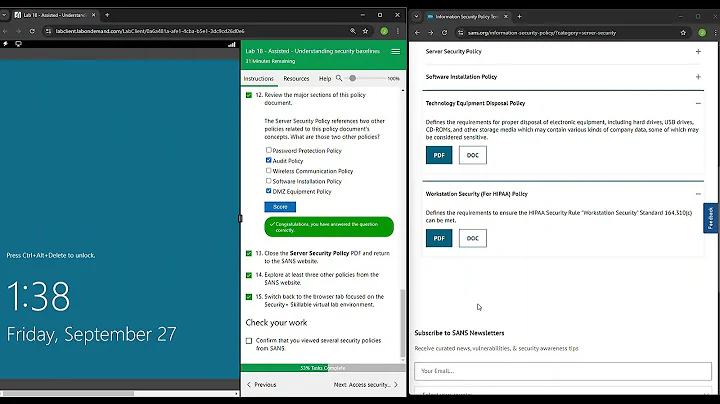Adjust the instructions zoom slider handle
This screenshot has height=404, width=720.
(353, 79)
